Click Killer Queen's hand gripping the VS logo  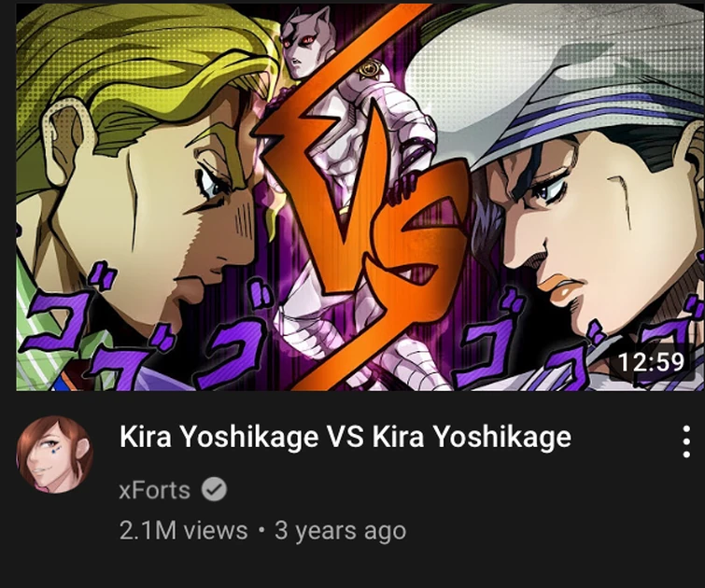click(x=404, y=187)
